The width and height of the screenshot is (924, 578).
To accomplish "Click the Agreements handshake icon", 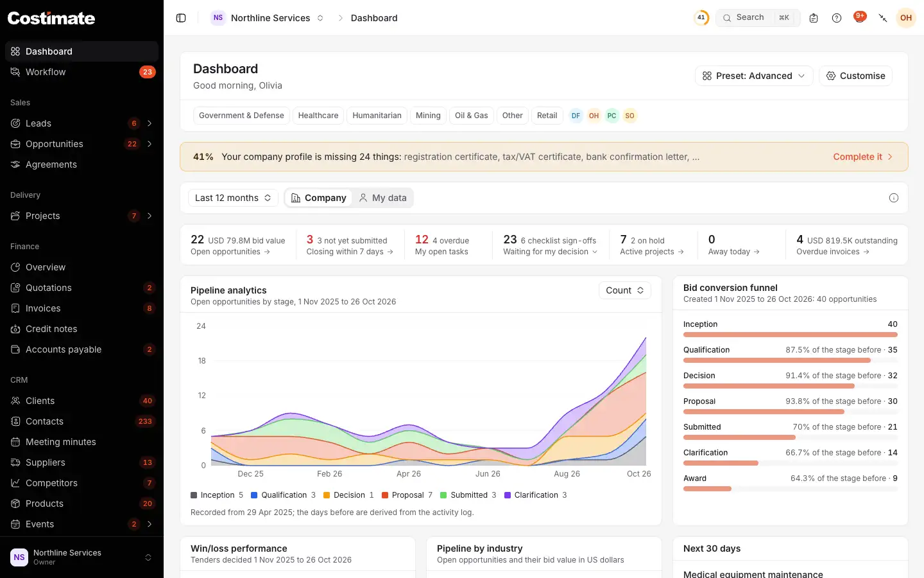I will [15, 164].
